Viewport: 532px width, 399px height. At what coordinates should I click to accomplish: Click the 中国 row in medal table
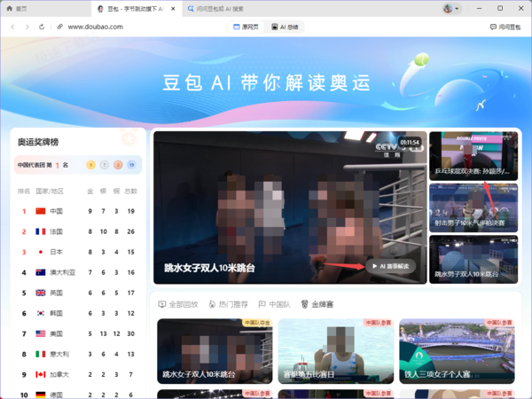click(x=78, y=211)
